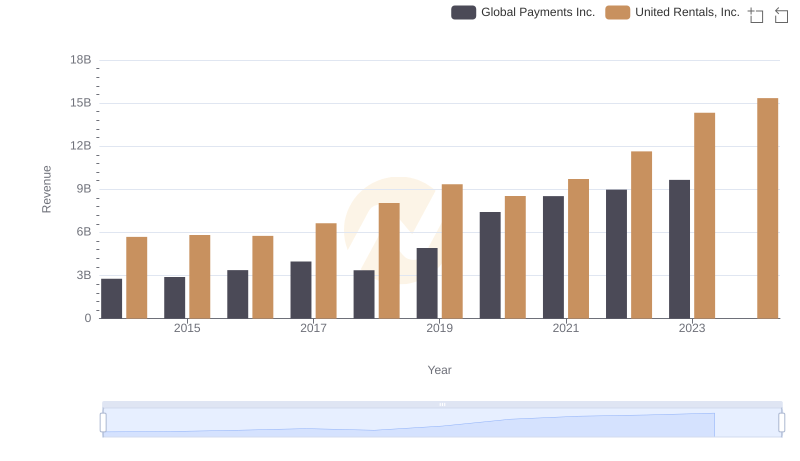Click the 2021 United Rentals bar
The width and height of the screenshot is (800, 461).
pyautogui.click(x=578, y=249)
